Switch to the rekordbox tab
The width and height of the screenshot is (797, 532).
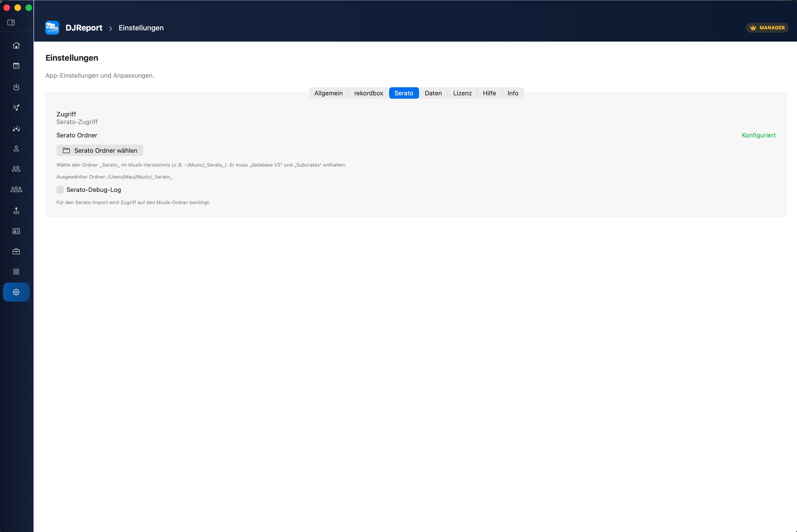368,93
